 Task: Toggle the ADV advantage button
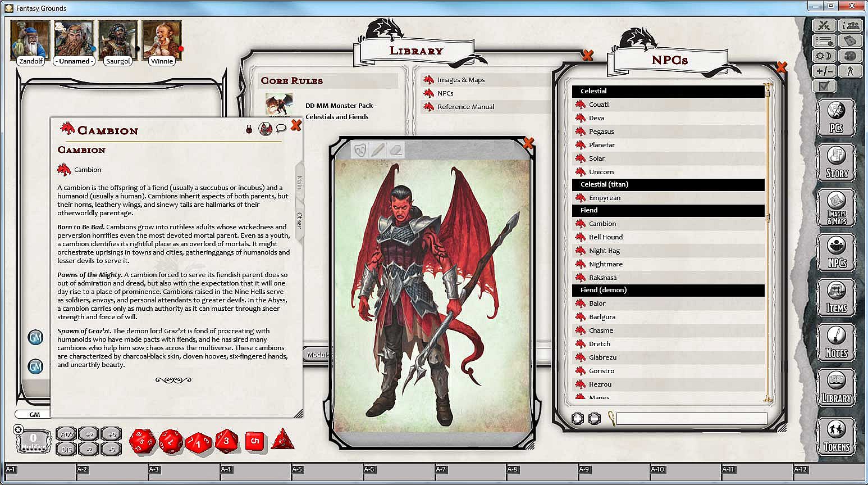66,434
